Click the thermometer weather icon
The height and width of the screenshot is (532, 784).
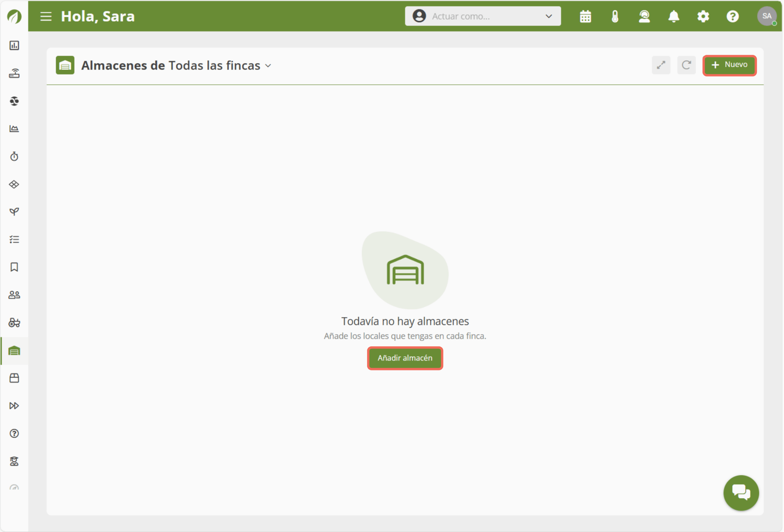[615, 16]
